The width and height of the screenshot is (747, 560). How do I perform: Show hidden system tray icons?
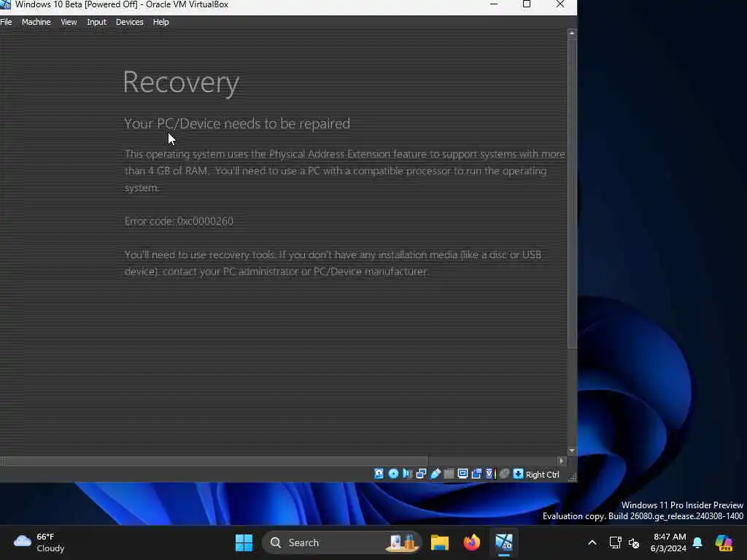(x=592, y=542)
